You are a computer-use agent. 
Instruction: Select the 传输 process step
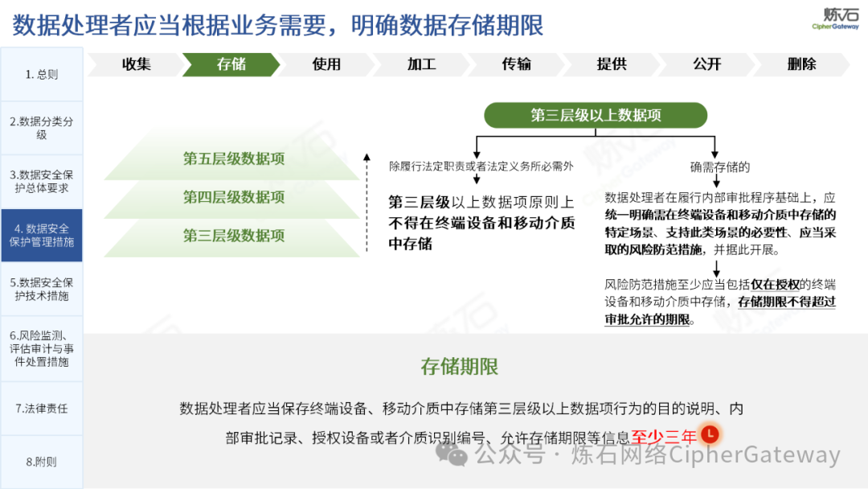pos(517,64)
